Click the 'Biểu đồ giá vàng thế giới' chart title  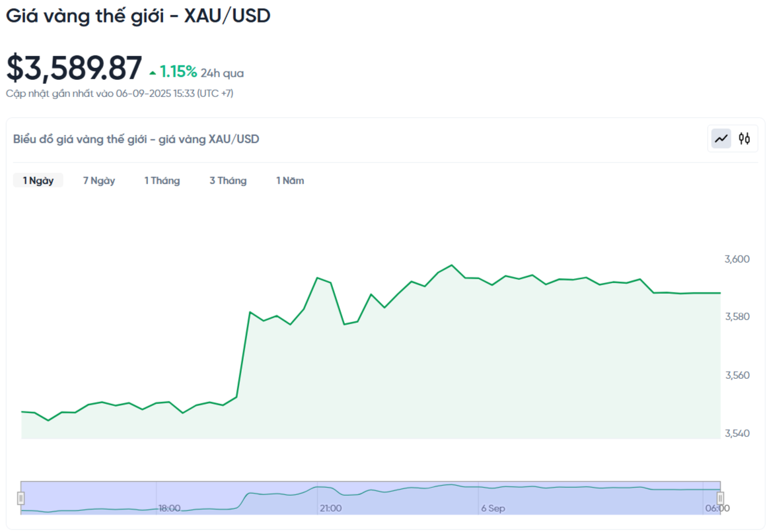click(x=136, y=139)
